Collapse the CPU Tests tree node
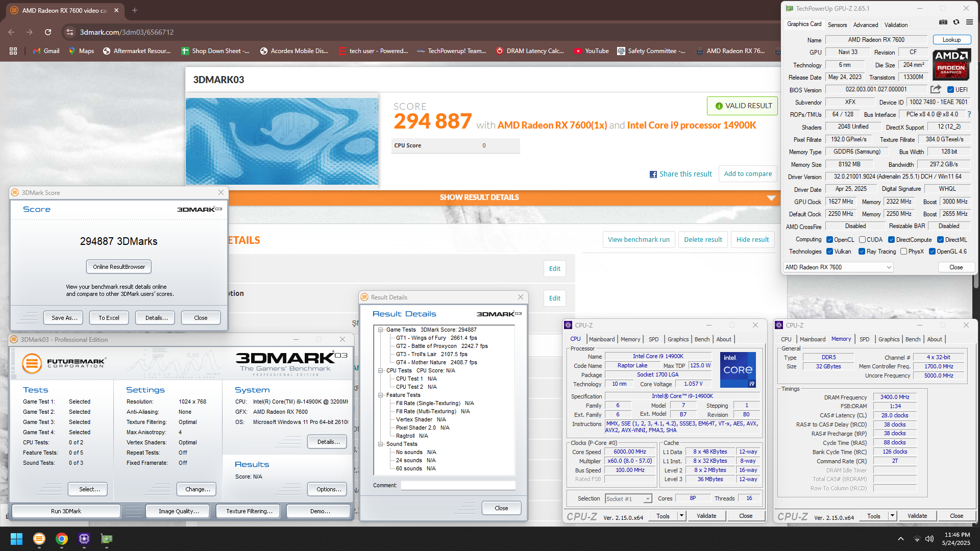This screenshot has width=980, height=551. click(x=381, y=371)
